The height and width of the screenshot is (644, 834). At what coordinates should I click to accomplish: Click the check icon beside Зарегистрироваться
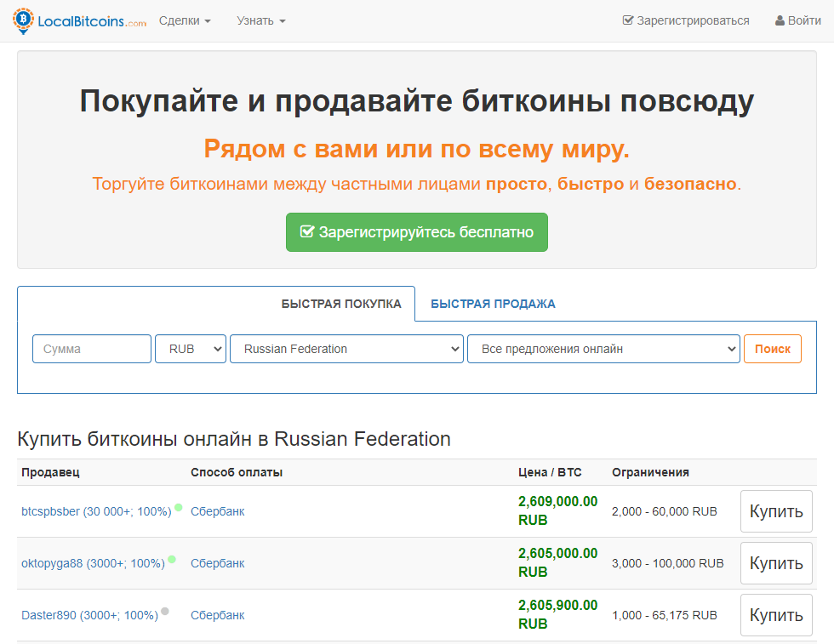coord(628,20)
